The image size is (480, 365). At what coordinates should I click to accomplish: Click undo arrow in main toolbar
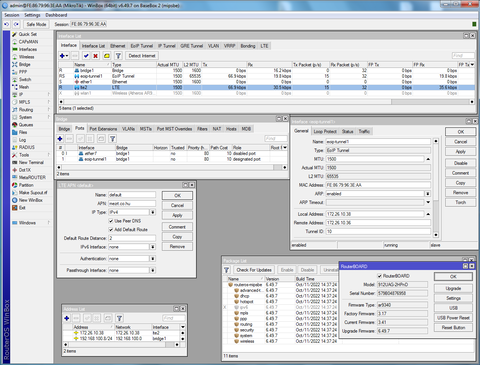coord(7,24)
